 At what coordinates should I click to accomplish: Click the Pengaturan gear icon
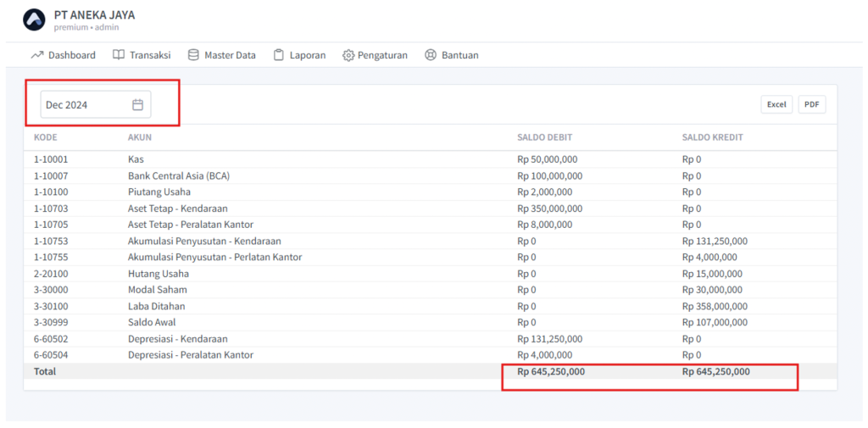click(348, 55)
